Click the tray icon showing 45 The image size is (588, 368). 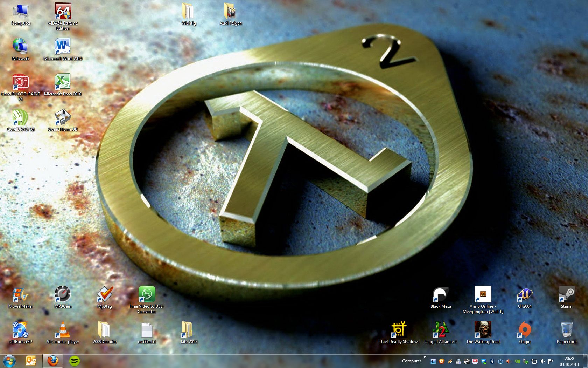(x=433, y=361)
